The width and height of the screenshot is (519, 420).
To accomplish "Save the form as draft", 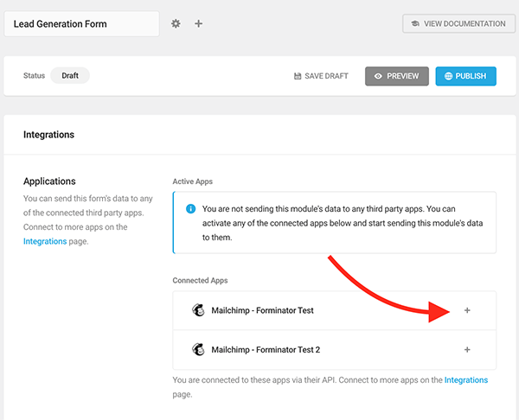I will click(x=321, y=76).
